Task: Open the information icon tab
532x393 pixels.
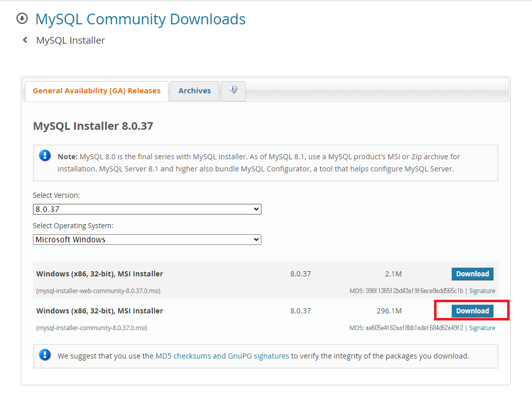Action: click(233, 90)
